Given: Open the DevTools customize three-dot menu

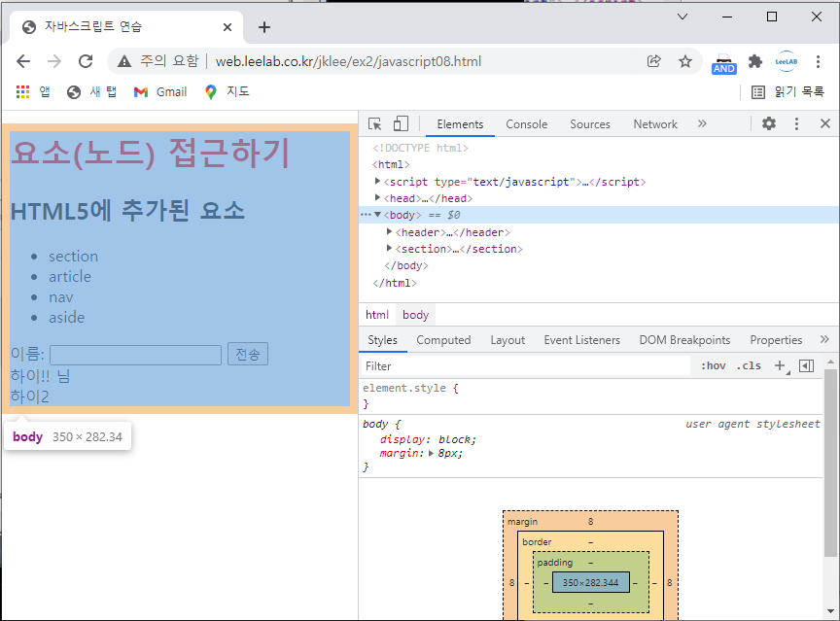Looking at the screenshot, I should (796, 124).
